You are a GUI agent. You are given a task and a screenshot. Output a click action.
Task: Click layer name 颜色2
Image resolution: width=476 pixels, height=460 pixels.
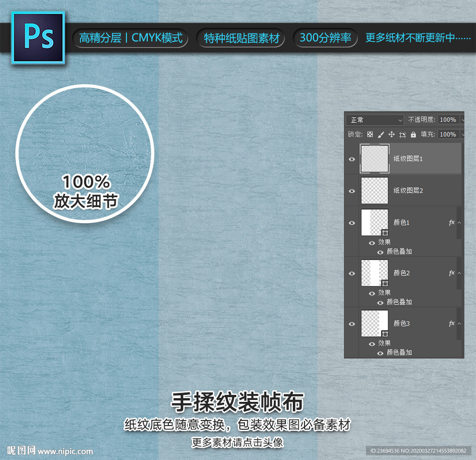click(x=401, y=273)
